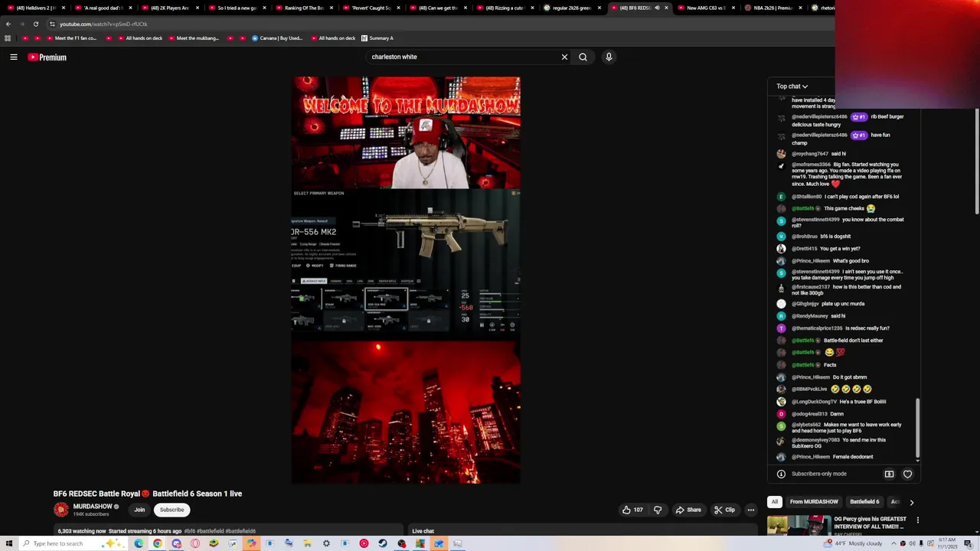Open Google Chrome from the taskbar

(157, 543)
